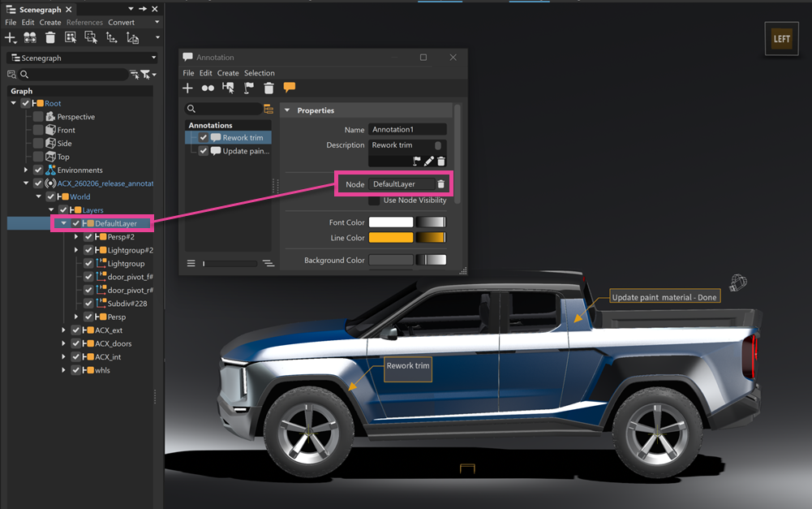The height and width of the screenshot is (509, 812).
Task: Toggle the ACX_doors node checkbox
Action: tap(76, 343)
